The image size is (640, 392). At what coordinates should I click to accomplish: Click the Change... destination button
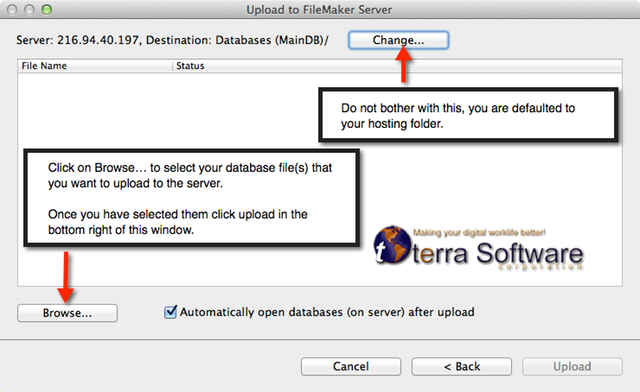(398, 40)
